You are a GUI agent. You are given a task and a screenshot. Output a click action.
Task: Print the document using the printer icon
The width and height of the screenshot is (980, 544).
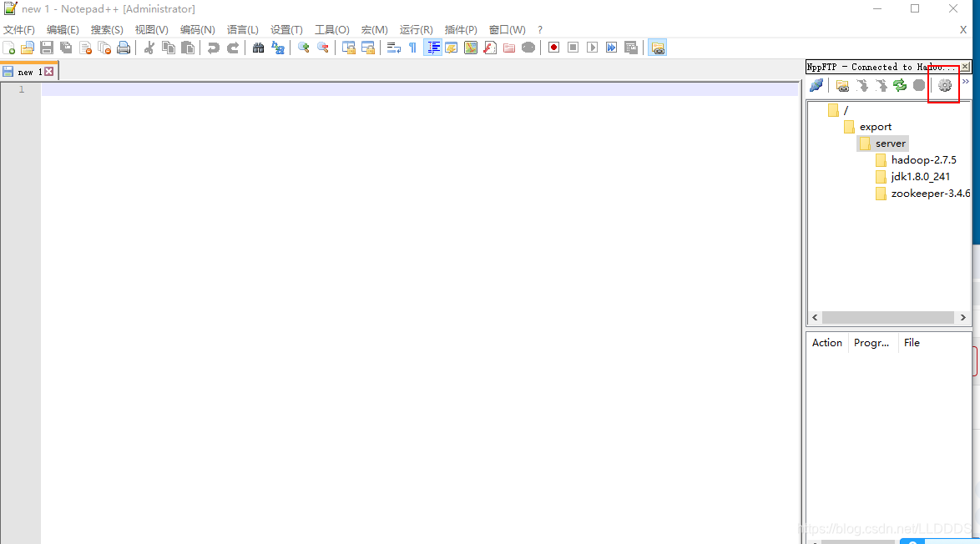coord(124,48)
